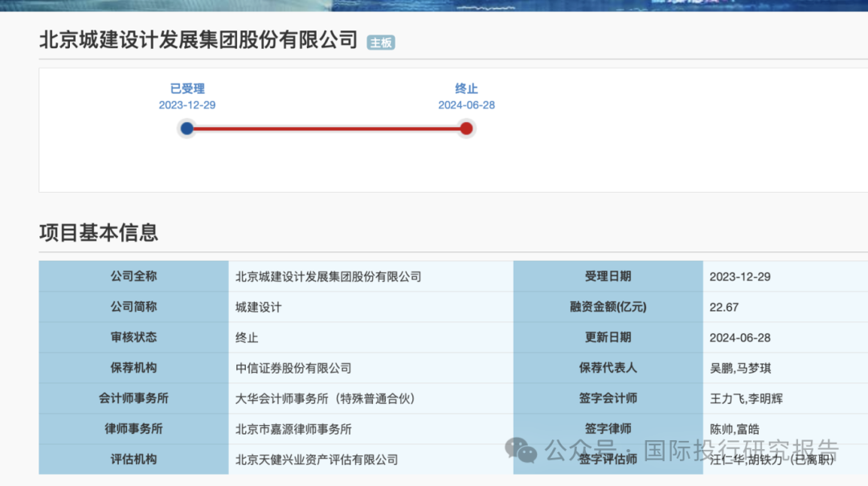Click the value 中信证券股份有限公司

[293, 368]
